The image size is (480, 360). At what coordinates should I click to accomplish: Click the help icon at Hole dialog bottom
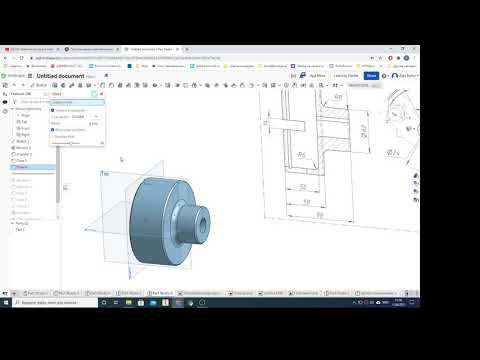coord(102,143)
